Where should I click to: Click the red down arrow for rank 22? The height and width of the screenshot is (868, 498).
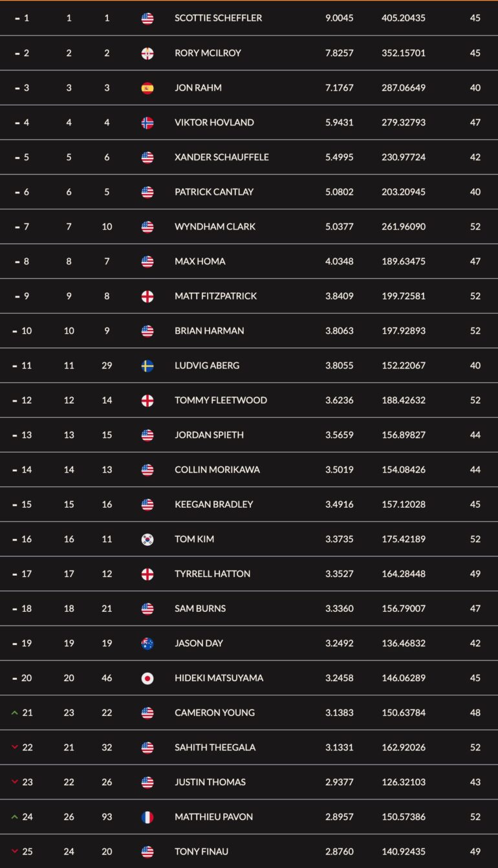(15, 747)
